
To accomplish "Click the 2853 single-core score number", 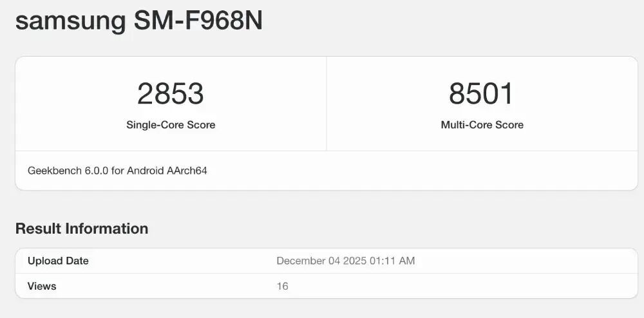I will click(x=171, y=94).
